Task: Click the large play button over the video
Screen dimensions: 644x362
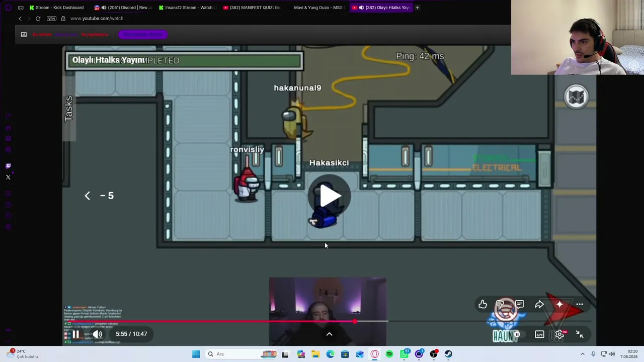Action: (330, 196)
